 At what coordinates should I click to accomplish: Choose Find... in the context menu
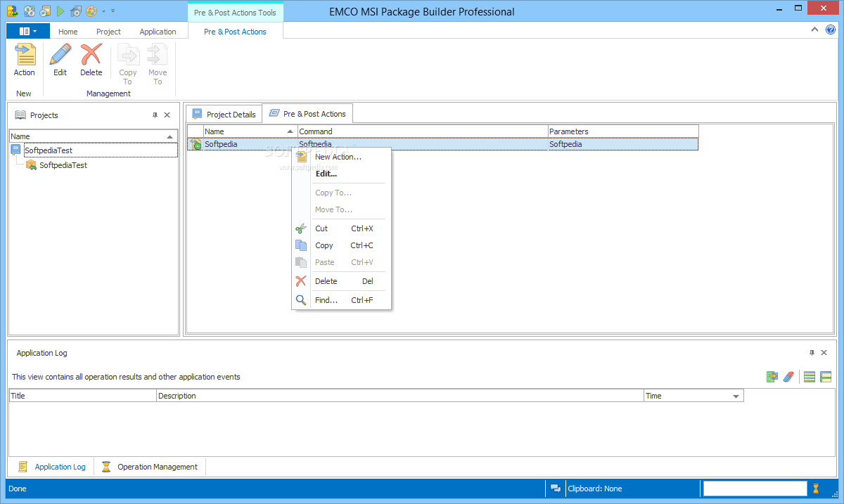[341, 300]
